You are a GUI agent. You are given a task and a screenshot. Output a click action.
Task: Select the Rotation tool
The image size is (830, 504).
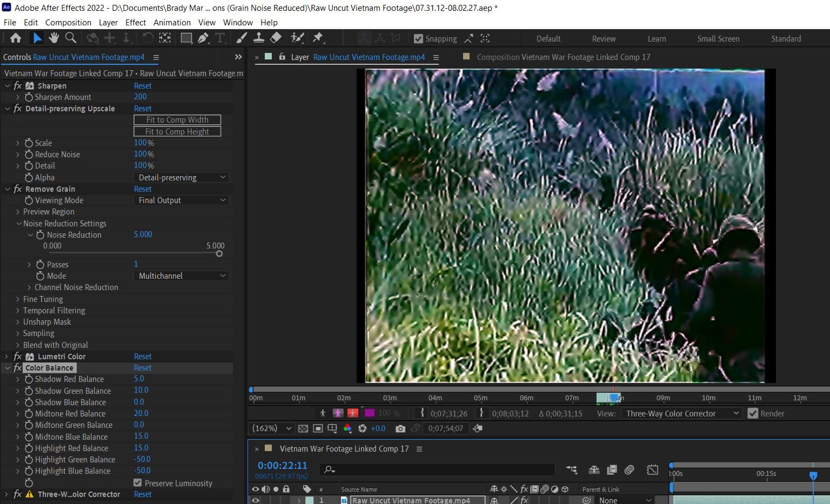coord(147,38)
